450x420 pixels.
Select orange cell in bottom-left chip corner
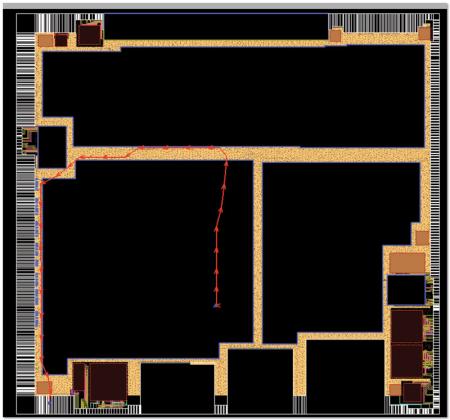[x=44, y=388]
